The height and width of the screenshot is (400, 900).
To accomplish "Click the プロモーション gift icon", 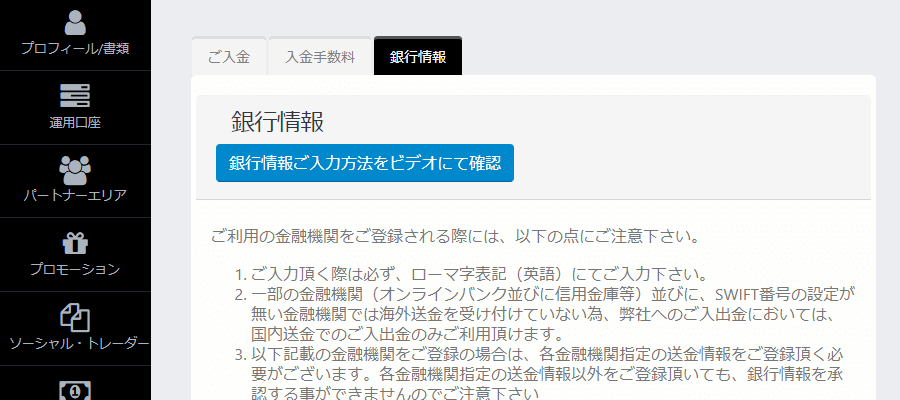I will pyautogui.click(x=75, y=243).
